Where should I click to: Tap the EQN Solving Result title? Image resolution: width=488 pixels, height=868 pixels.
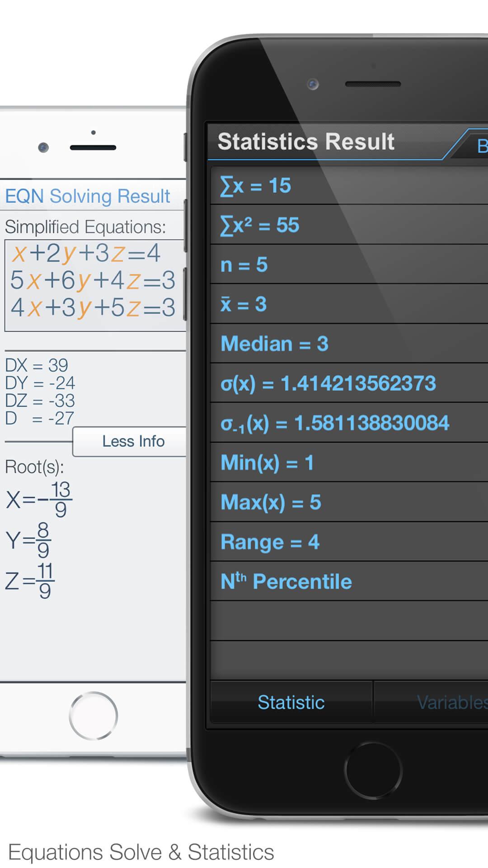pos(87,196)
